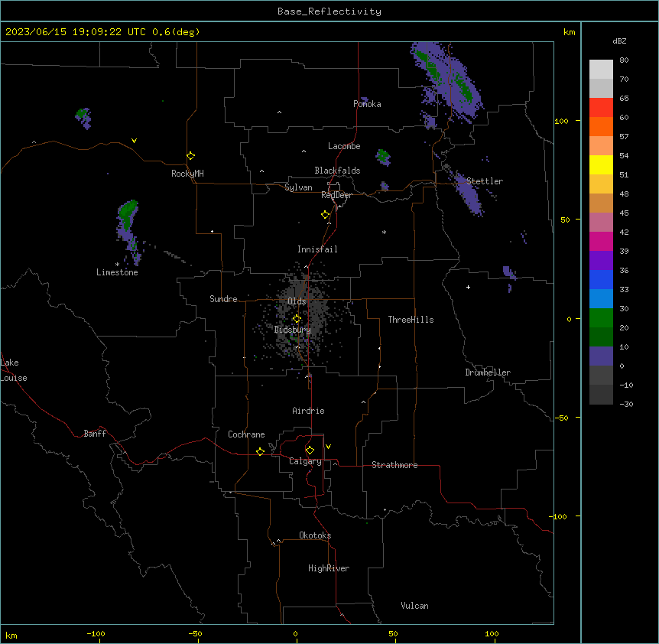Click the Blackfalds town label

[337, 171]
